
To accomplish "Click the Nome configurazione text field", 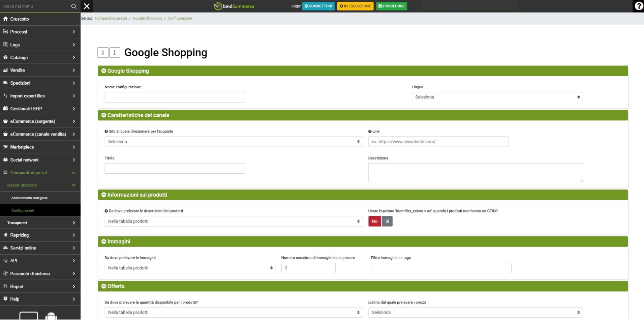I will 175,97.
